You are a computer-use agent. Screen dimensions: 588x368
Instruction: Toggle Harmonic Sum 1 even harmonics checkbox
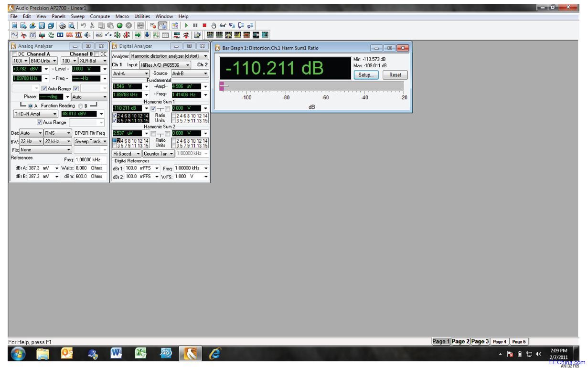coord(114,116)
